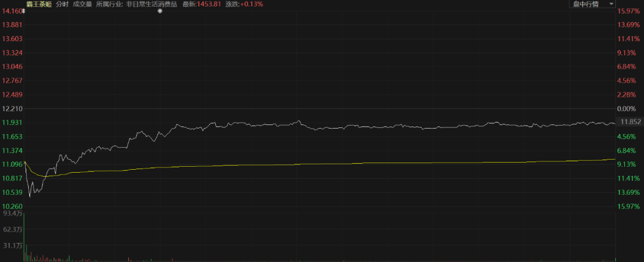Open the 非日常生活消费品 industry link

click(x=151, y=4)
